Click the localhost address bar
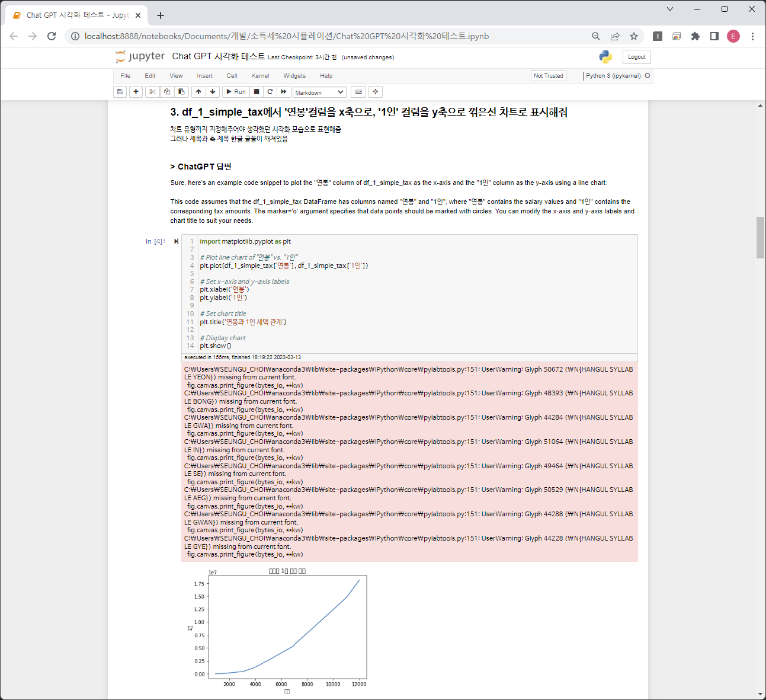766x700 pixels. click(287, 36)
